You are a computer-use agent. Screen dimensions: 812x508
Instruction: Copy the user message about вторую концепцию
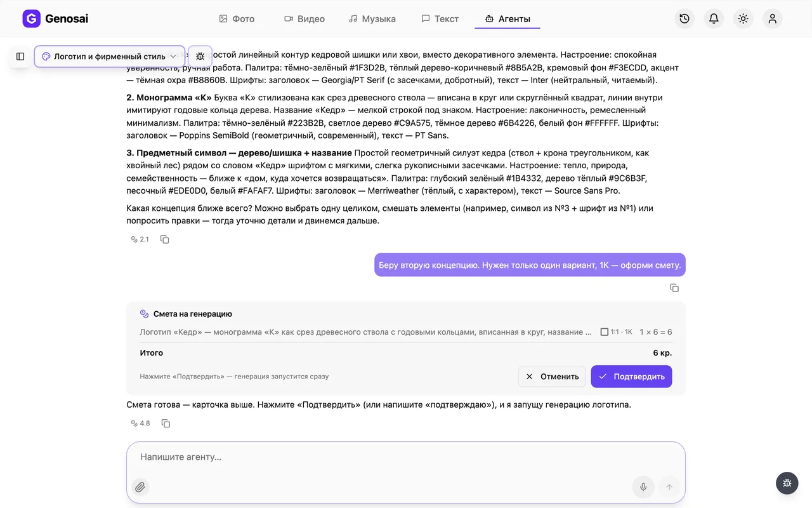click(x=674, y=288)
